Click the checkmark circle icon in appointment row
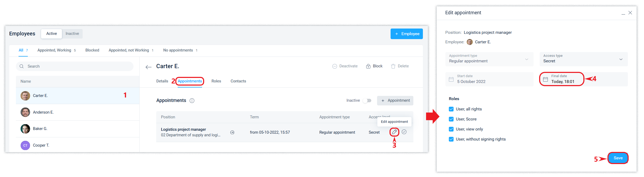 click(x=404, y=132)
